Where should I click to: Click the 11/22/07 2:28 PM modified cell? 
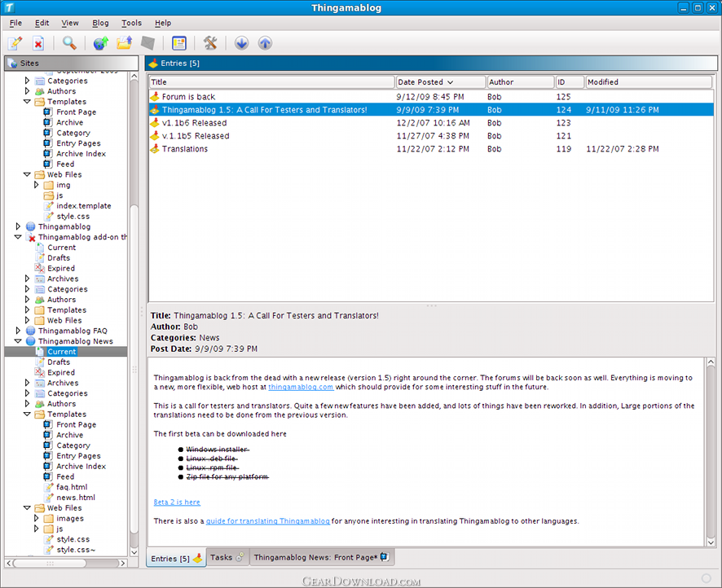pyautogui.click(x=623, y=149)
